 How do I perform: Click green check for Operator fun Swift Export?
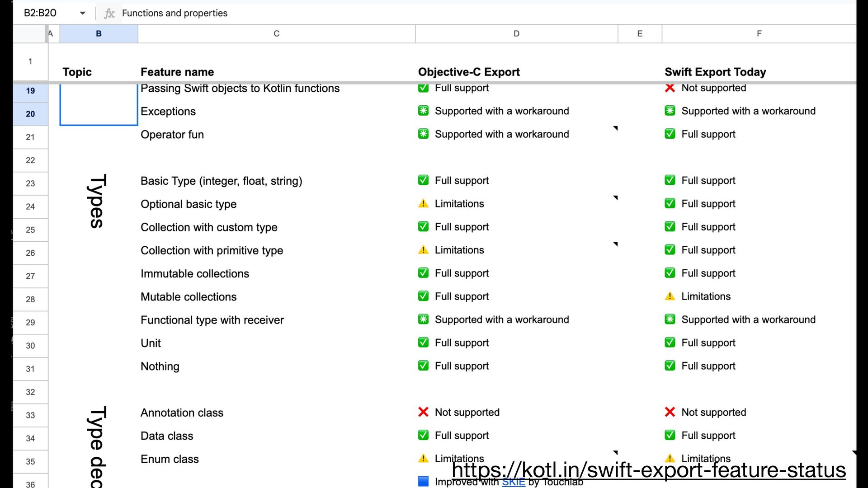[670, 134]
